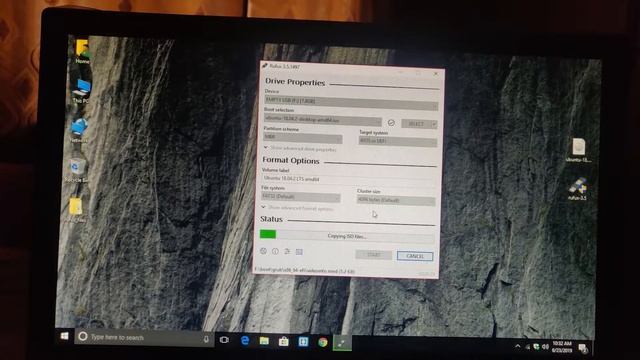Select the yellow folder desktop icon
This screenshot has width=640, height=360.
click(x=76, y=209)
